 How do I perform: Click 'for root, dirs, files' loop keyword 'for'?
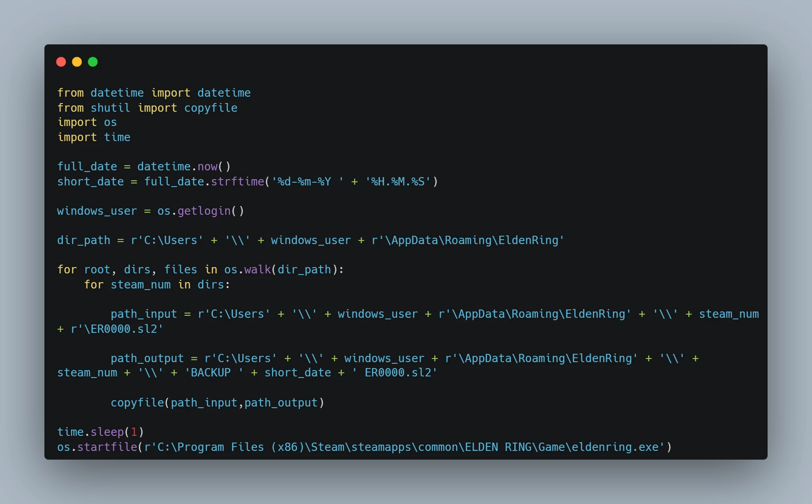point(67,269)
